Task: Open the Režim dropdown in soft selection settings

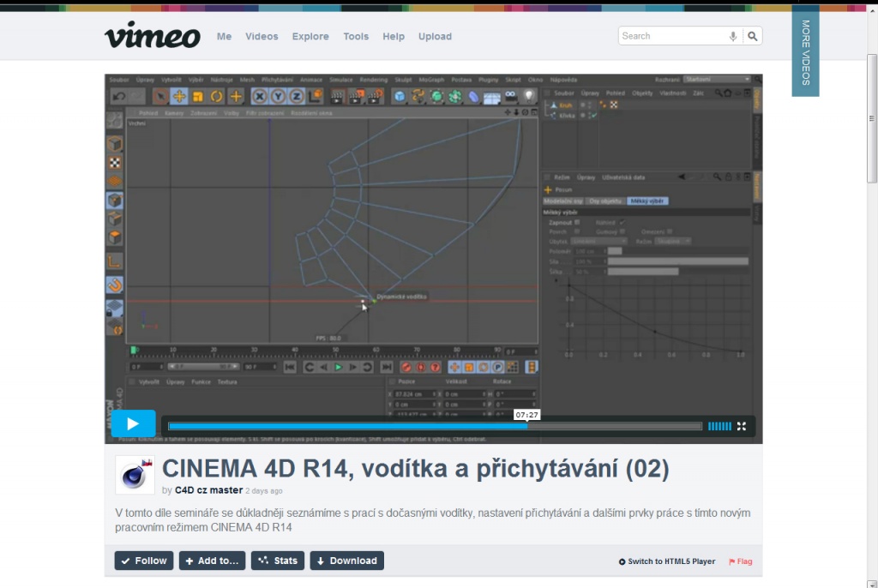Action: (673, 241)
